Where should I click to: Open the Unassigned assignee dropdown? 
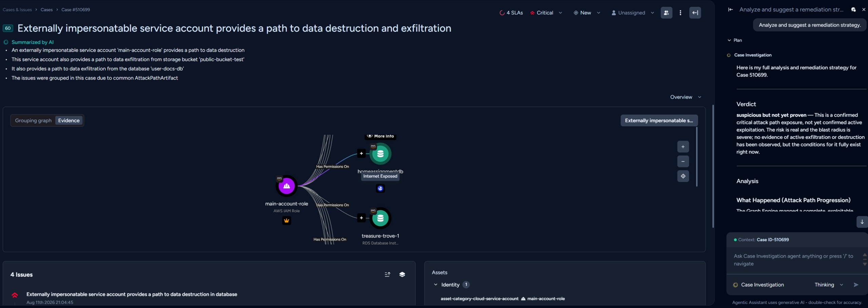pos(632,13)
